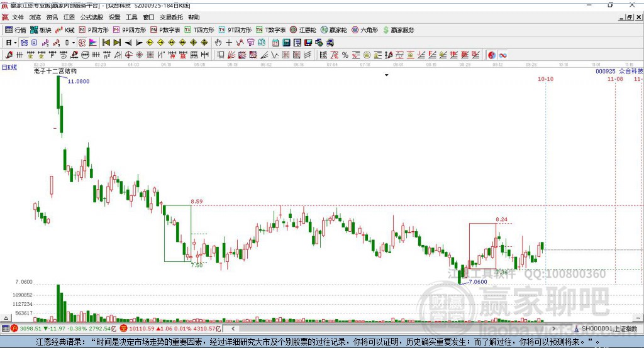Select the hand pan tool
This screenshot has width=644, height=348.
point(218,43)
